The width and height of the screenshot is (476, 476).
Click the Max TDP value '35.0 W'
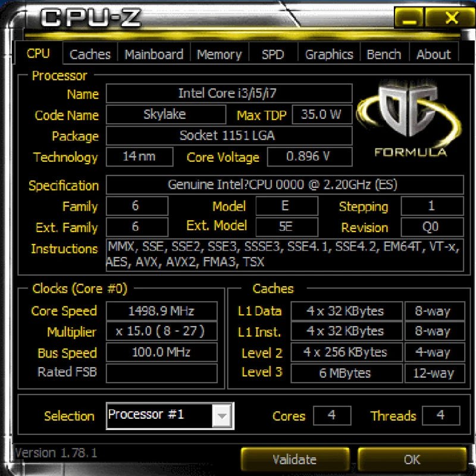[x=322, y=114]
